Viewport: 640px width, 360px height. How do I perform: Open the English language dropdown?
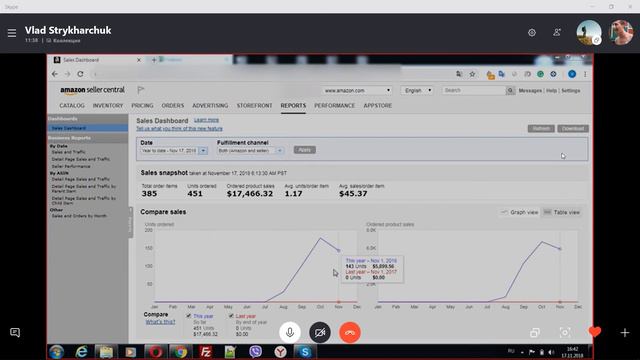coord(417,90)
